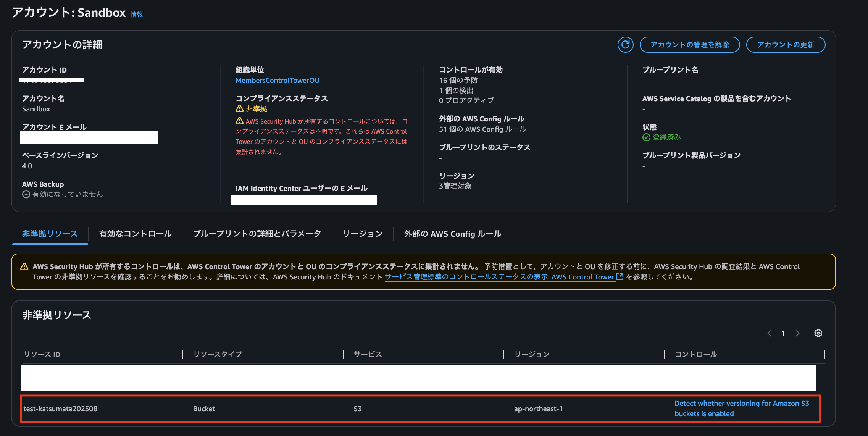
Task: Click the test-katsumata202508 resource ID cell
Action: (x=60, y=409)
